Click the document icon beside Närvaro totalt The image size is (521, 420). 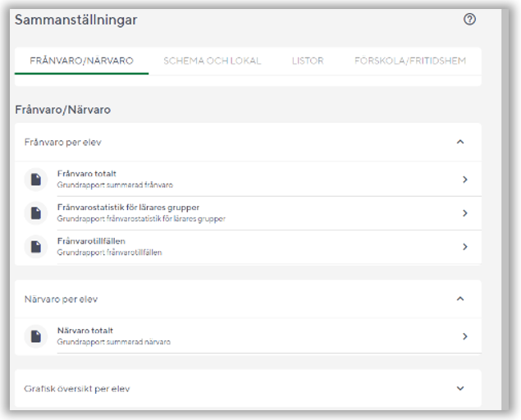tap(35, 336)
